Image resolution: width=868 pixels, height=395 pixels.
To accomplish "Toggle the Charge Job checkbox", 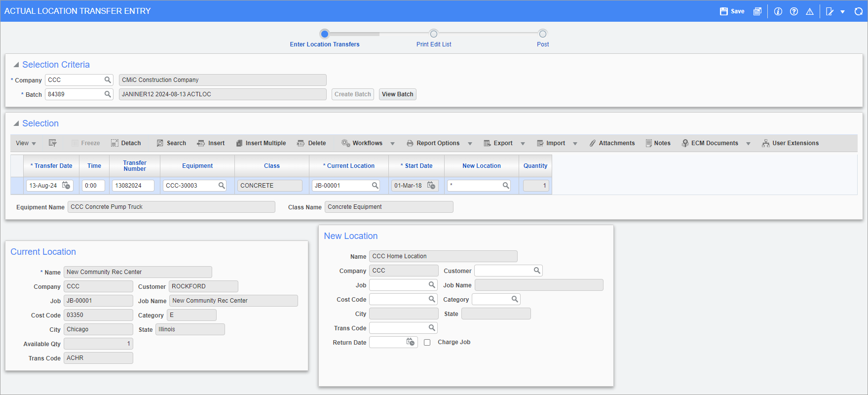I will click(427, 342).
